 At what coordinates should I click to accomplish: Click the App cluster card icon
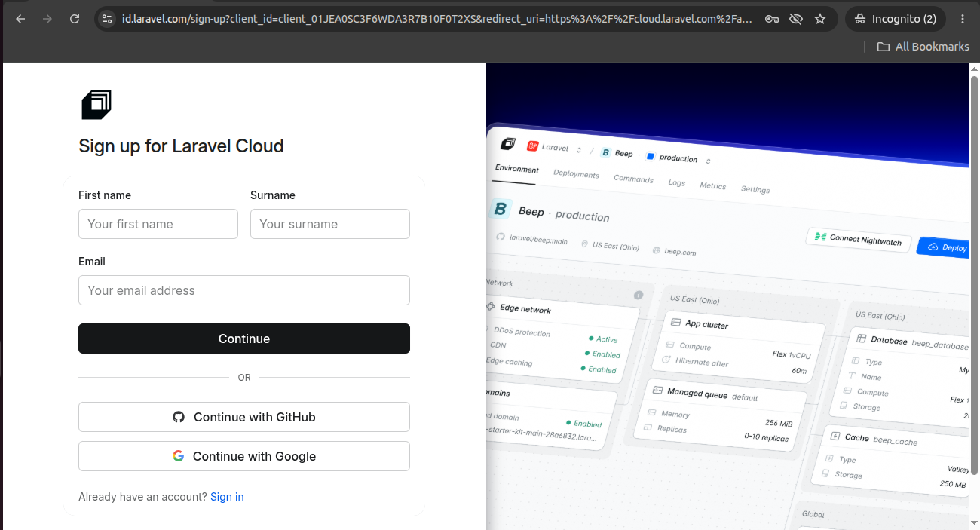pos(675,322)
